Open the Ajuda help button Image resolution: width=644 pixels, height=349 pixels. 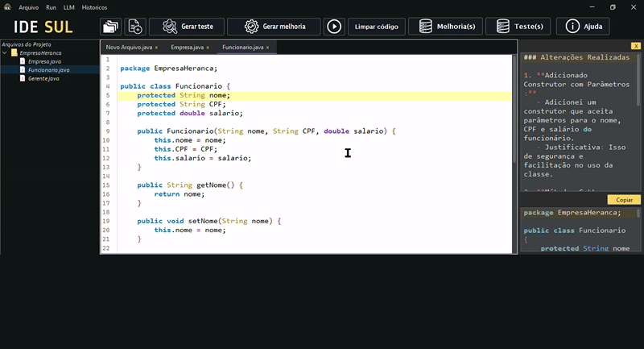coord(583,27)
